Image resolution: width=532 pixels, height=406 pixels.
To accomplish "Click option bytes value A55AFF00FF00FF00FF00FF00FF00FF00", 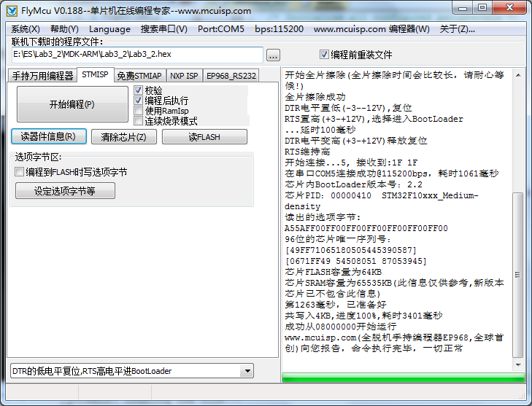I will tap(366, 228).
